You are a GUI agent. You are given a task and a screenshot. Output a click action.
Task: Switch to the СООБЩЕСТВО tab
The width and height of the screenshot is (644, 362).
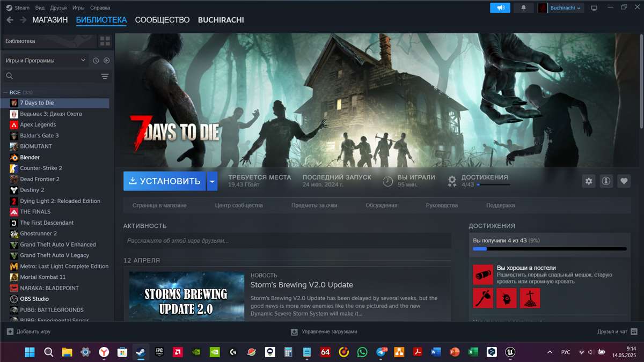pos(162,20)
